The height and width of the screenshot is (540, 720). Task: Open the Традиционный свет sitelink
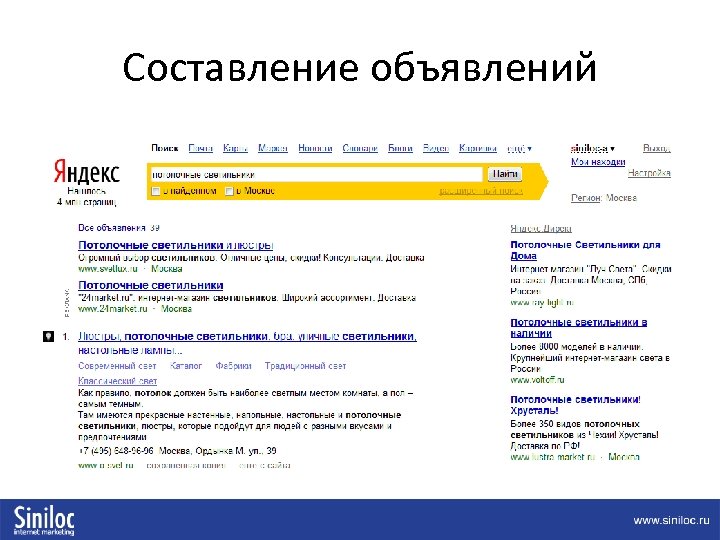pos(305,366)
